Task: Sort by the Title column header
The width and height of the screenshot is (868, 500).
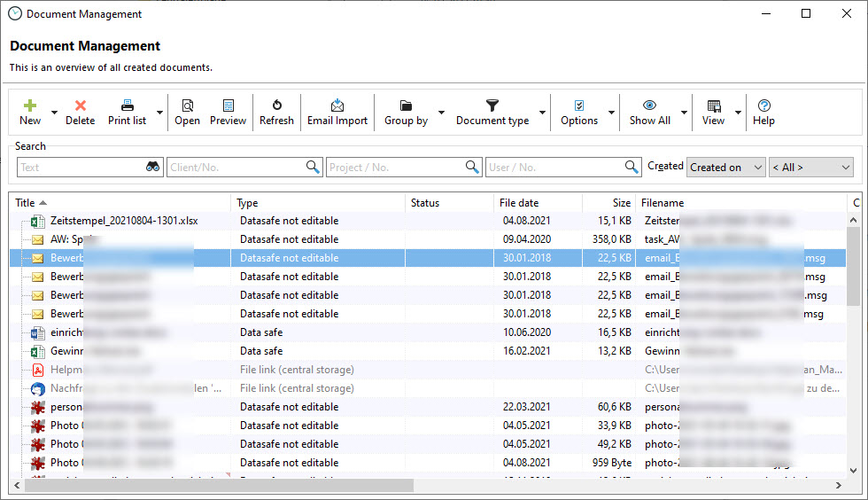Action: (120, 203)
